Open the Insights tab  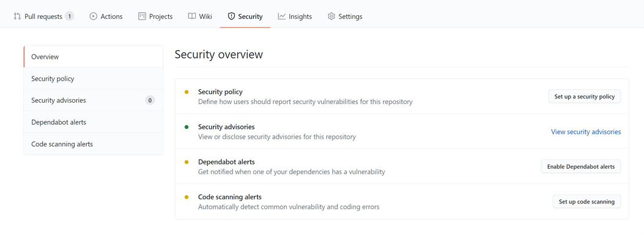click(x=295, y=17)
